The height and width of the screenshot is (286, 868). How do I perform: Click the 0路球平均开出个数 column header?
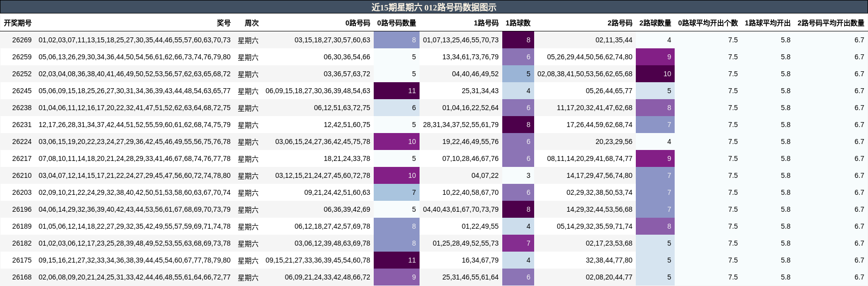(x=708, y=23)
